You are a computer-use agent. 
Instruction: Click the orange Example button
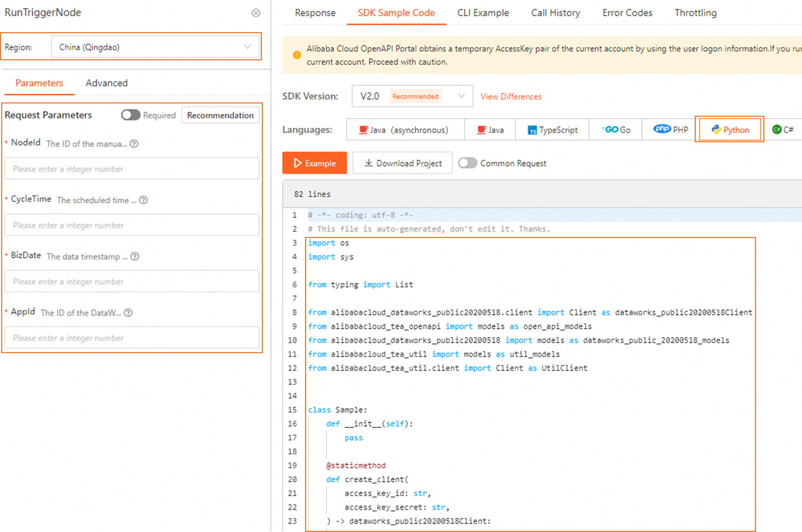point(314,163)
